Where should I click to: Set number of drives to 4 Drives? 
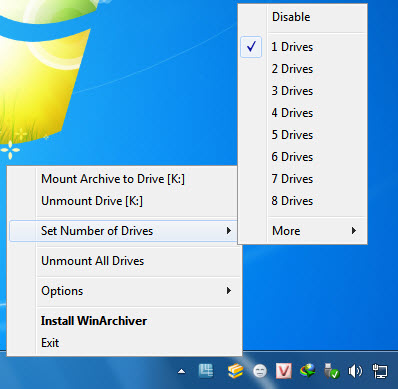click(303, 113)
